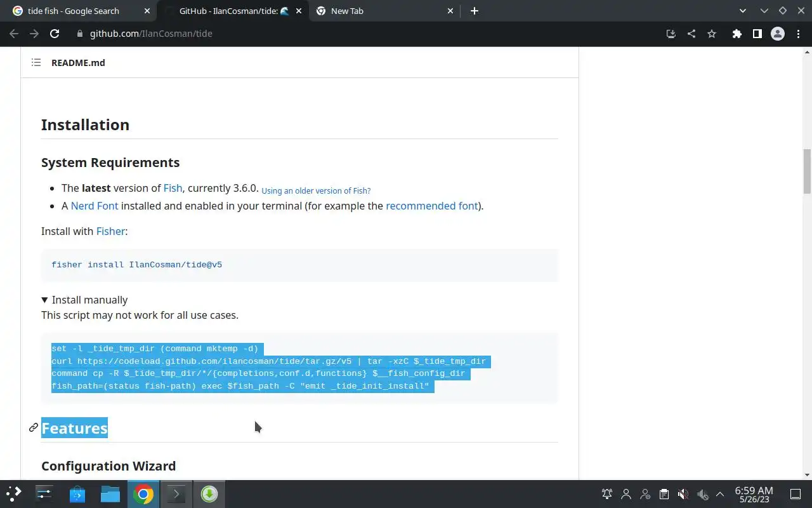
Task: Open the Discover store taskbar icon
Action: [x=77, y=494]
